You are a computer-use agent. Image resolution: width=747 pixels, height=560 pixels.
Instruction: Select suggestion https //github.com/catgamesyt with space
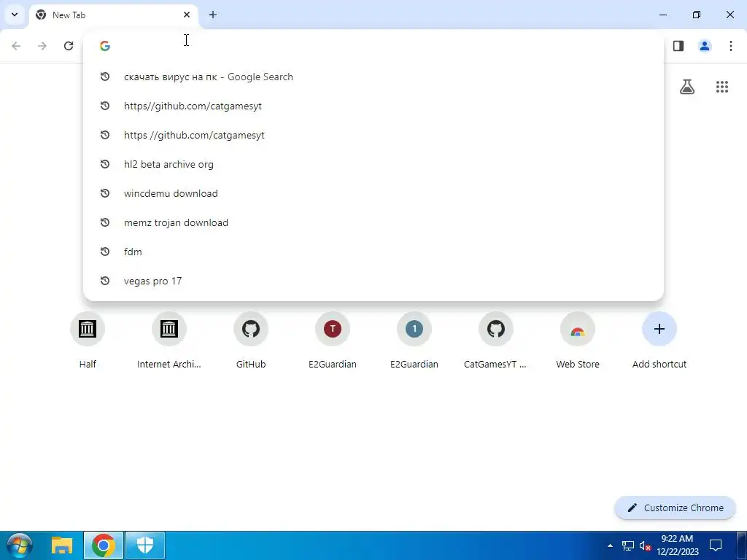[373, 135]
